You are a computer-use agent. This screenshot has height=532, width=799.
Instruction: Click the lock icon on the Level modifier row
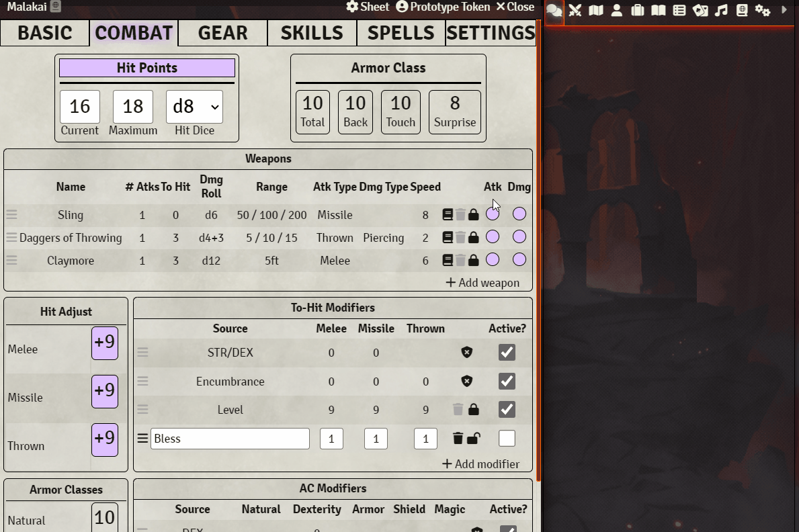coord(473,409)
